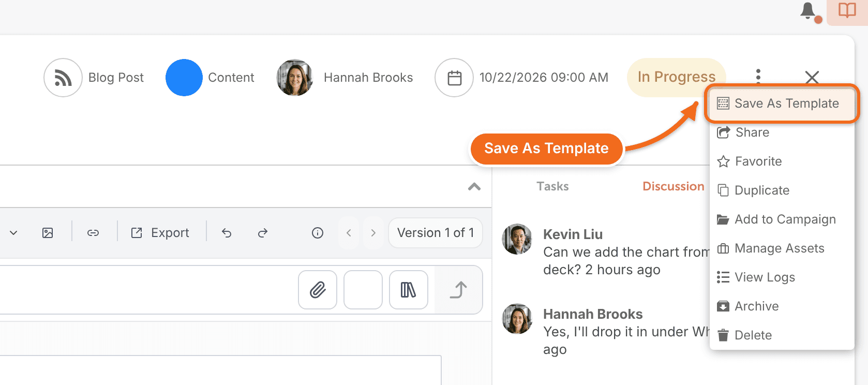Screen dimensions: 868x385
Task: Insert image using toolbar icon
Action: (48, 233)
